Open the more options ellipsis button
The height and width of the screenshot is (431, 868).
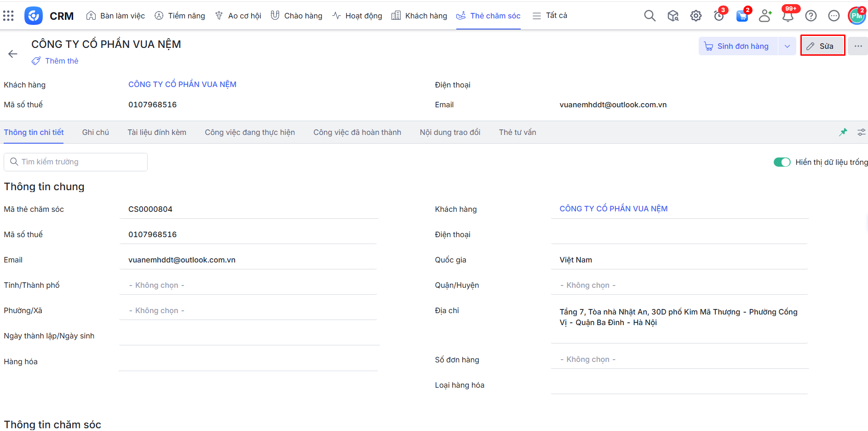click(x=858, y=46)
